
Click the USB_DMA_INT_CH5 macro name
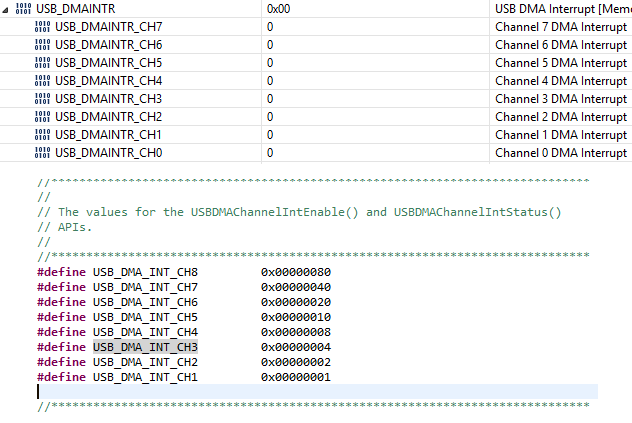tap(146, 317)
